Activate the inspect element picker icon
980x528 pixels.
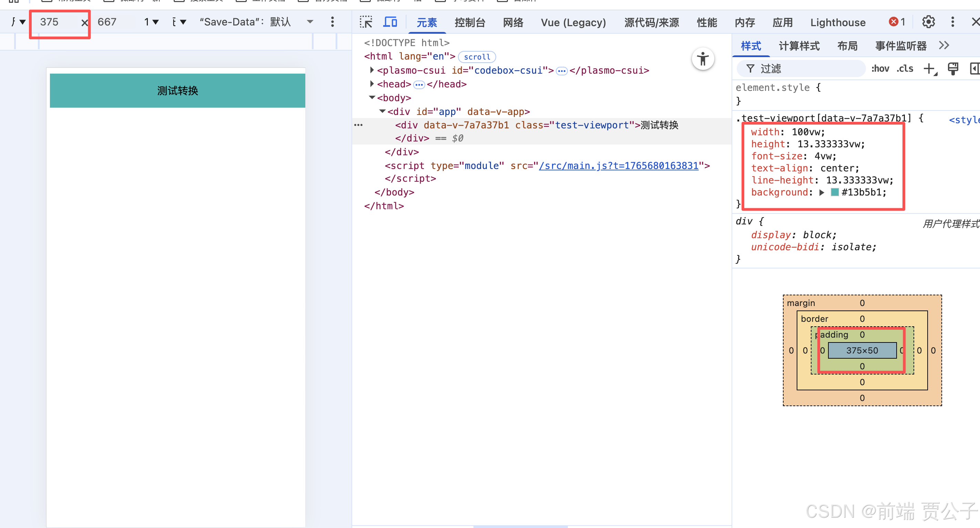coord(366,22)
